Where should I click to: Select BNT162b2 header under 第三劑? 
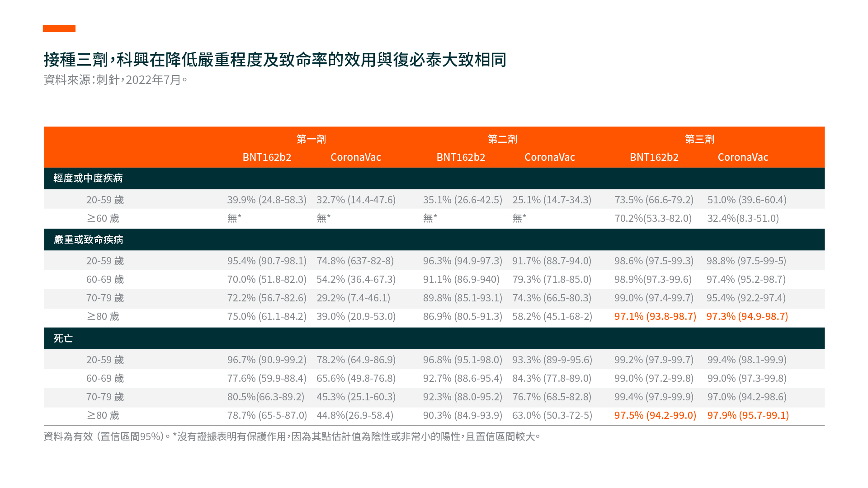(x=654, y=157)
